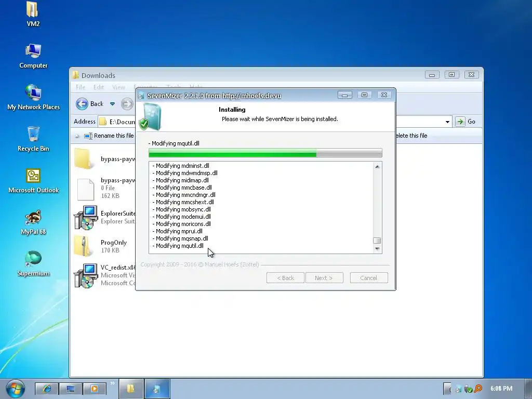Click the Safely Remove Hardware tray icon

click(x=469, y=389)
